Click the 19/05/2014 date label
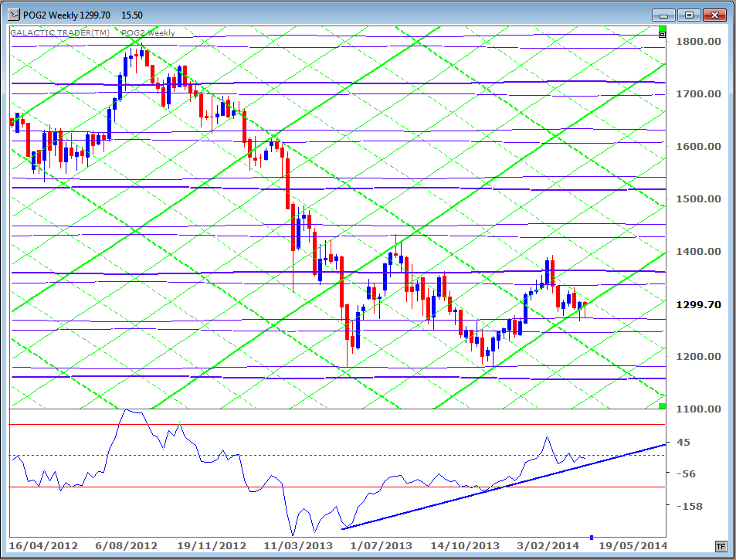This screenshot has width=736, height=560. pyautogui.click(x=633, y=546)
